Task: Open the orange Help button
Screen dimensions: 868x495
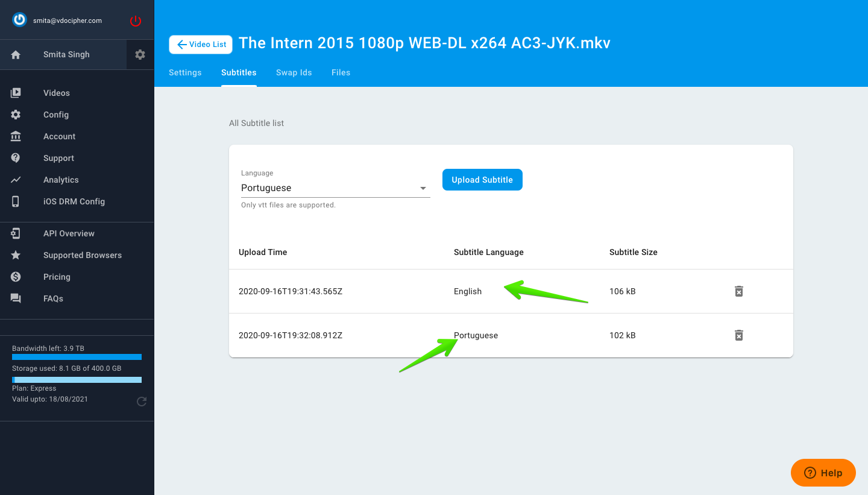Action: pyautogui.click(x=823, y=473)
